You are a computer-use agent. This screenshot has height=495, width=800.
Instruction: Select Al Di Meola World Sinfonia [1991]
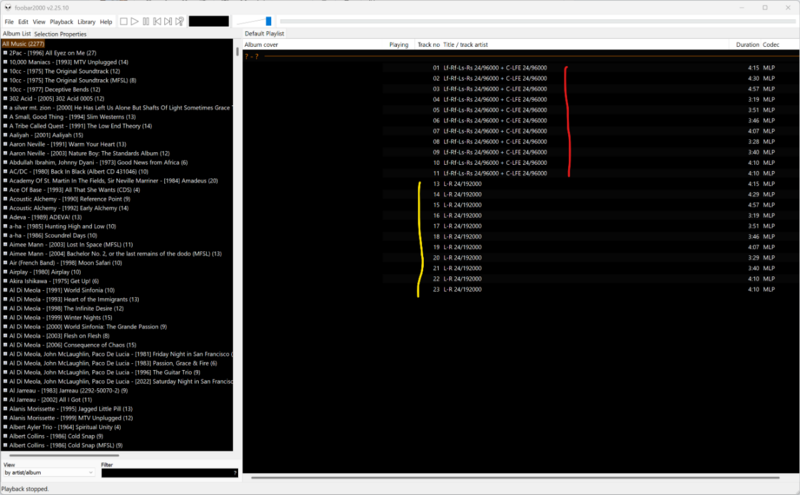(62, 290)
